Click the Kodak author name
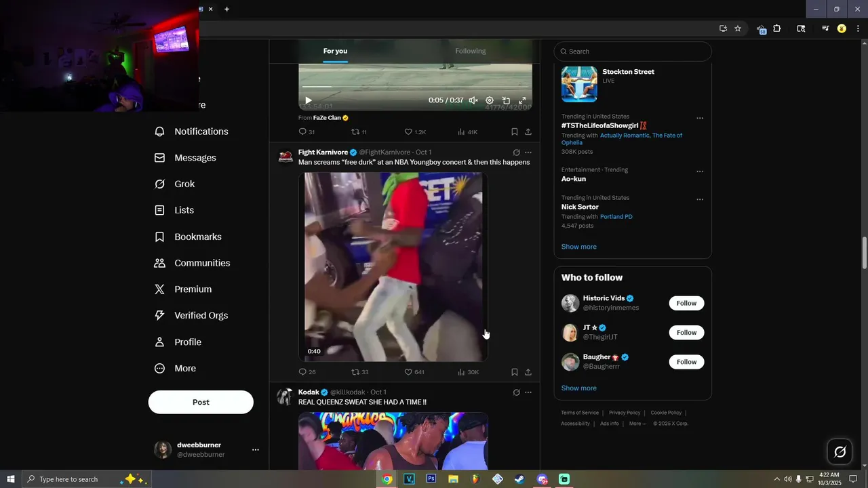This screenshot has width=868, height=488. tap(309, 392)
